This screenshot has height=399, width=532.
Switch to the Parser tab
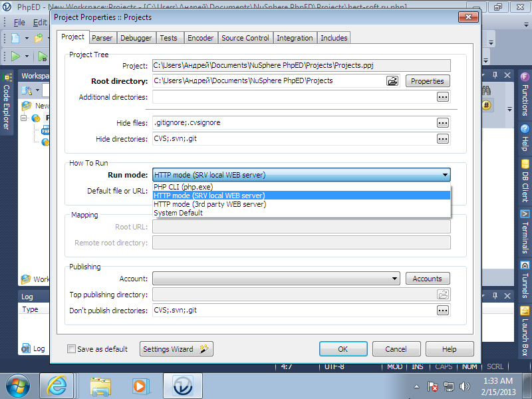coord(102,38)
